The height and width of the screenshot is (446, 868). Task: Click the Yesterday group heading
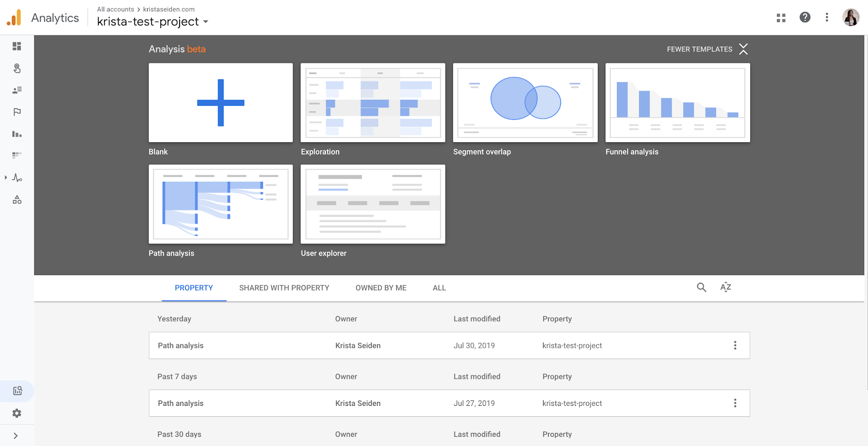[174, 319]
